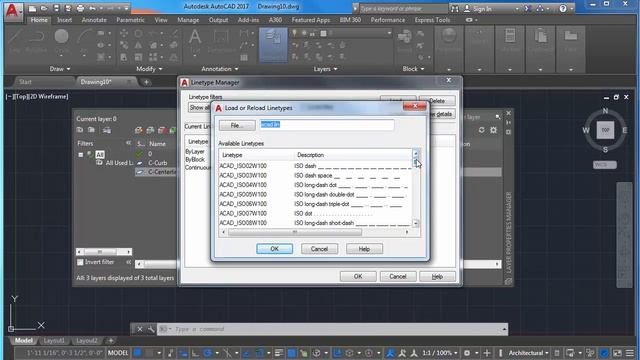Expand the Block panel dropdown
Viewport: 640px width, 360px height.
click(413, 69)
